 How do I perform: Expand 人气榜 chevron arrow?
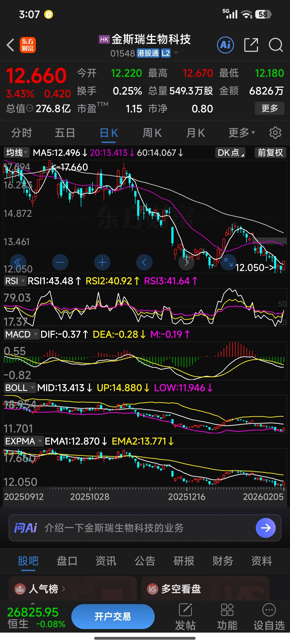[x=63, y=589]
